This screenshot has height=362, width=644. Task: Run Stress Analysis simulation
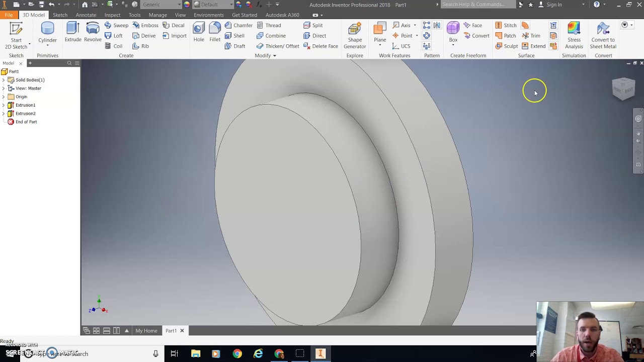point(574,36)
